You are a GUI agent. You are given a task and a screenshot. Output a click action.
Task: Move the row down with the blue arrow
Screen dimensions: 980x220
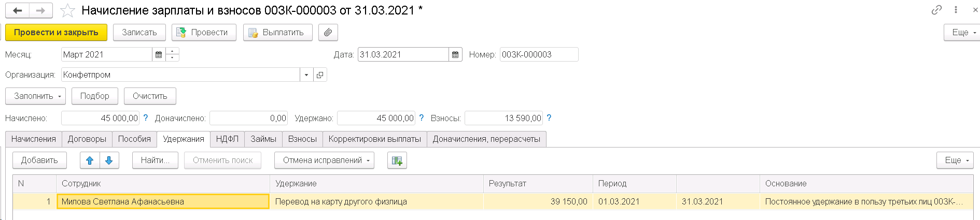click(x=109, y=160)
